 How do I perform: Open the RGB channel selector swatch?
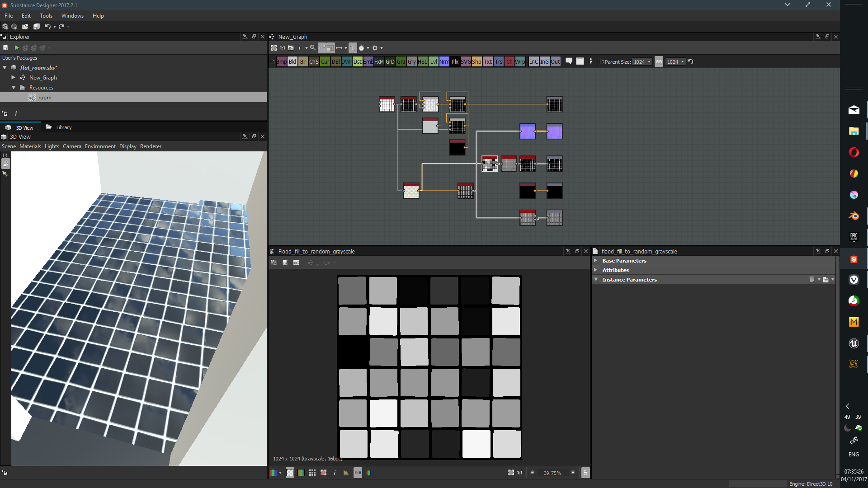(x=274, y=473)
